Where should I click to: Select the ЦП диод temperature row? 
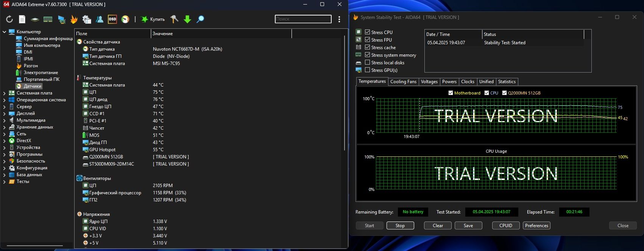(209, 99)
